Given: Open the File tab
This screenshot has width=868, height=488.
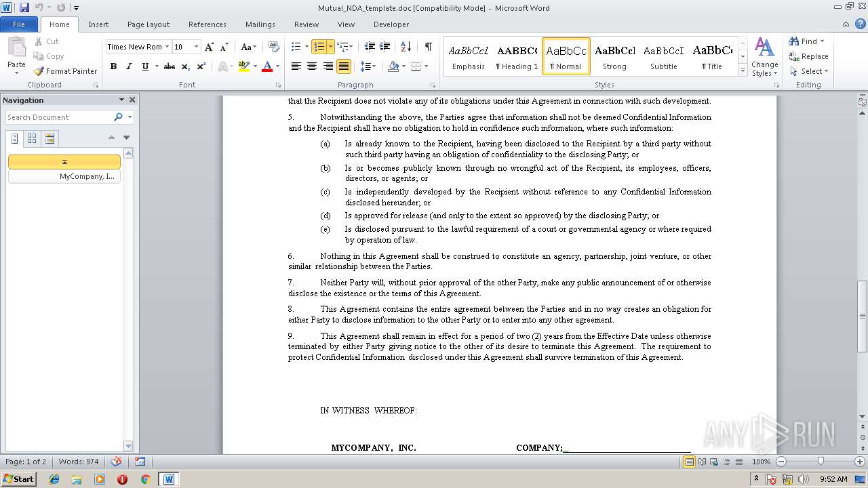Looking at the screenshot, I should (x=19, y=24).
